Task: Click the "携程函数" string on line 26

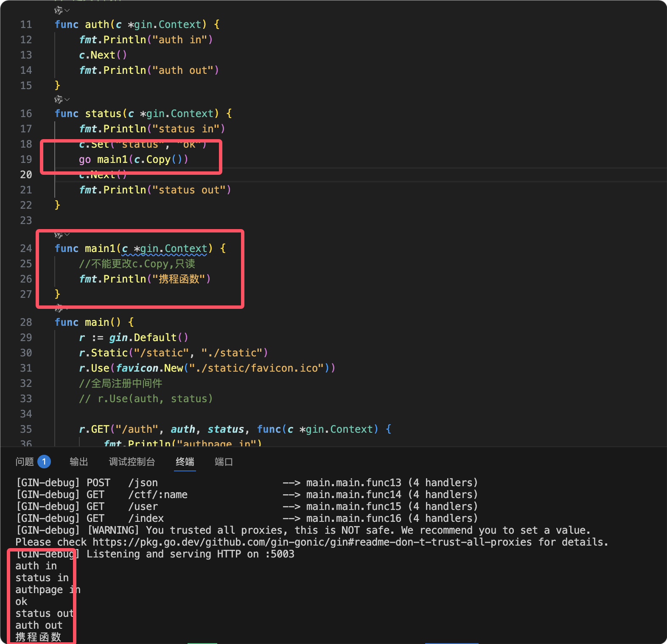Action: (181, 279)
